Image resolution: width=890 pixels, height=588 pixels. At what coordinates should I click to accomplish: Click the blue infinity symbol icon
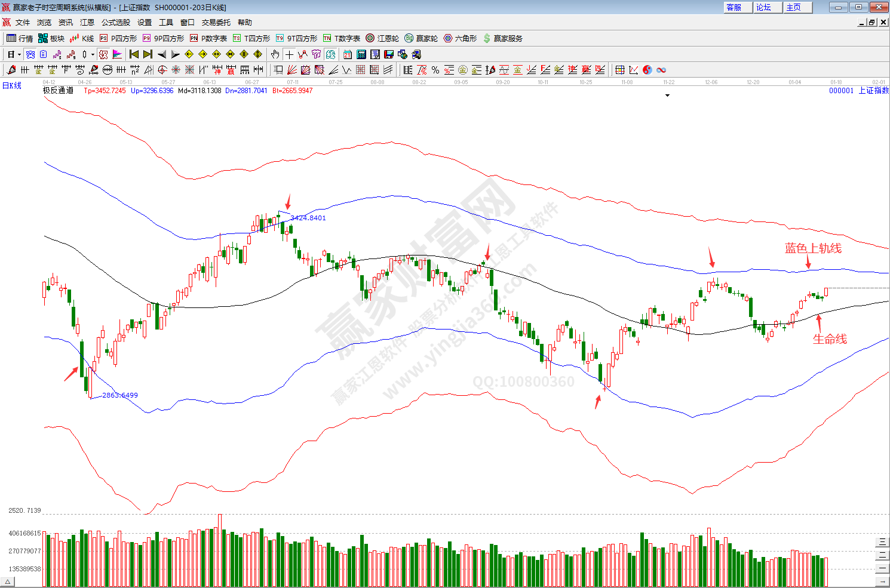pyautogui.click(x=661, y=70)
